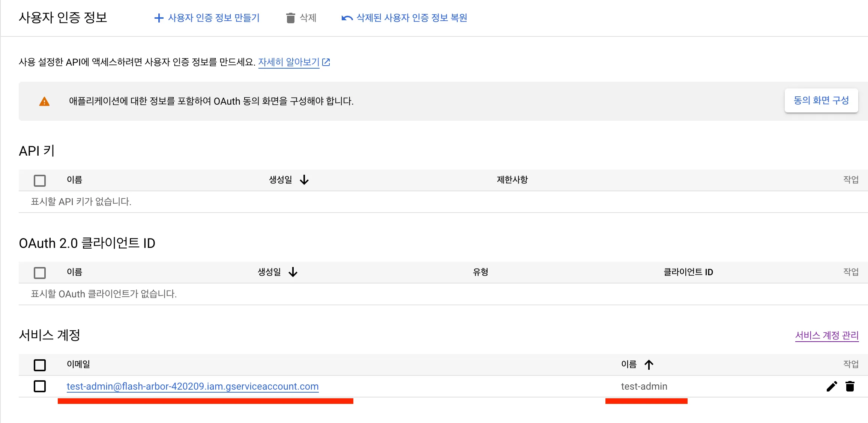This screenshot has width=868, height=423.
Task: Toggle 이름 sort order in service accounts table
Action: 649,364
